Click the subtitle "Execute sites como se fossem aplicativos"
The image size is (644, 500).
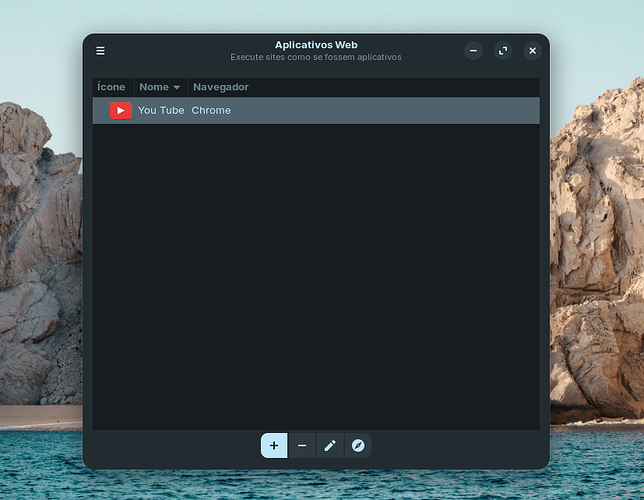coord(316,58)
